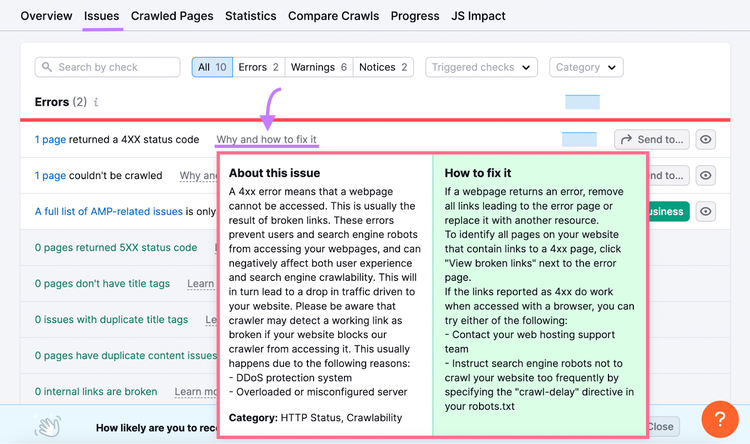Toggle eye icon for AMP-related issues row
The image size is (750, 444).
(x=706, y=211)
